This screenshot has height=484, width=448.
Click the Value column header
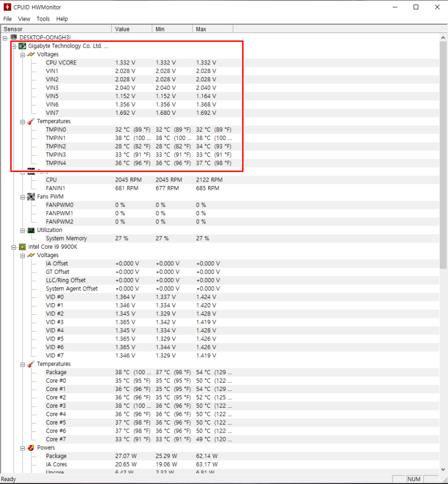(132, 29)
